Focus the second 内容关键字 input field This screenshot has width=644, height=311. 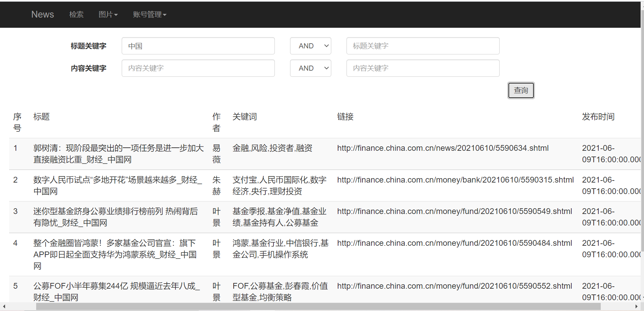click(x=423, y=68)
